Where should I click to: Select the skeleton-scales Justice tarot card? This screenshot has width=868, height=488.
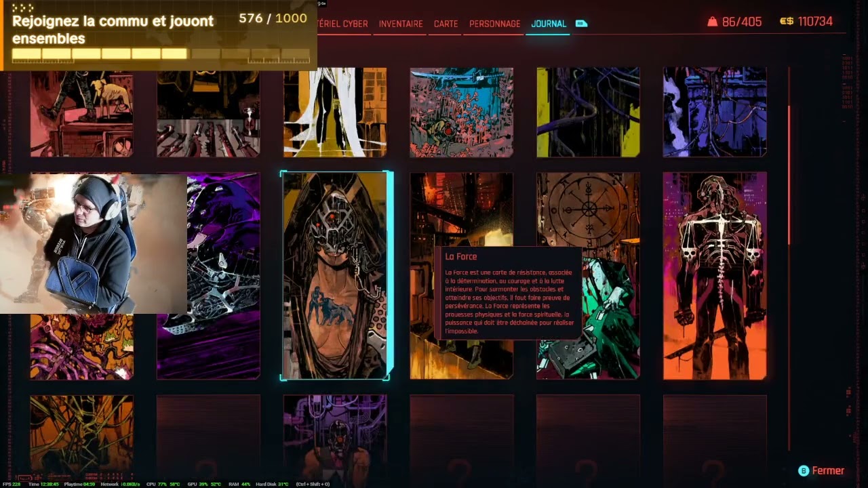tap(715, 276)
